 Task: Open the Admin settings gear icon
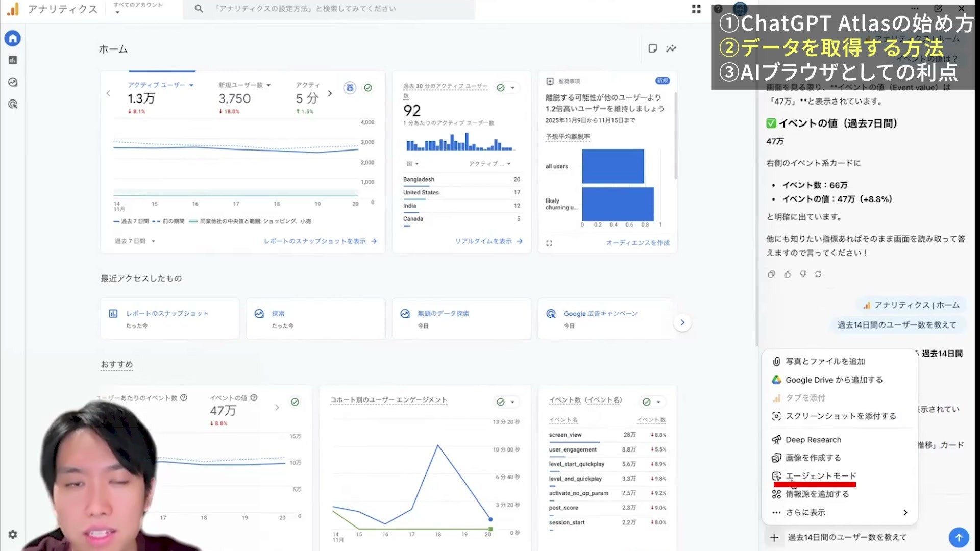pyautogui.click(x=13, y=534)
